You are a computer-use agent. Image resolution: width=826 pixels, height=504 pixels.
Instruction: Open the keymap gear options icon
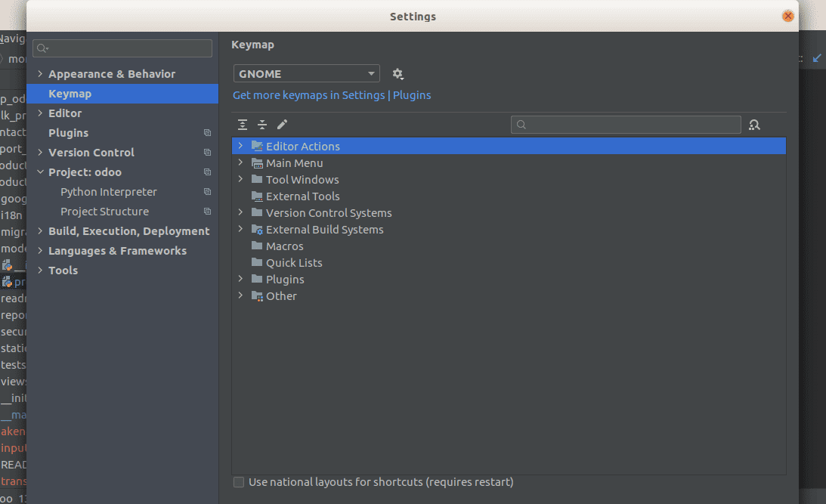pyautogui.click(x=398, y=74)
